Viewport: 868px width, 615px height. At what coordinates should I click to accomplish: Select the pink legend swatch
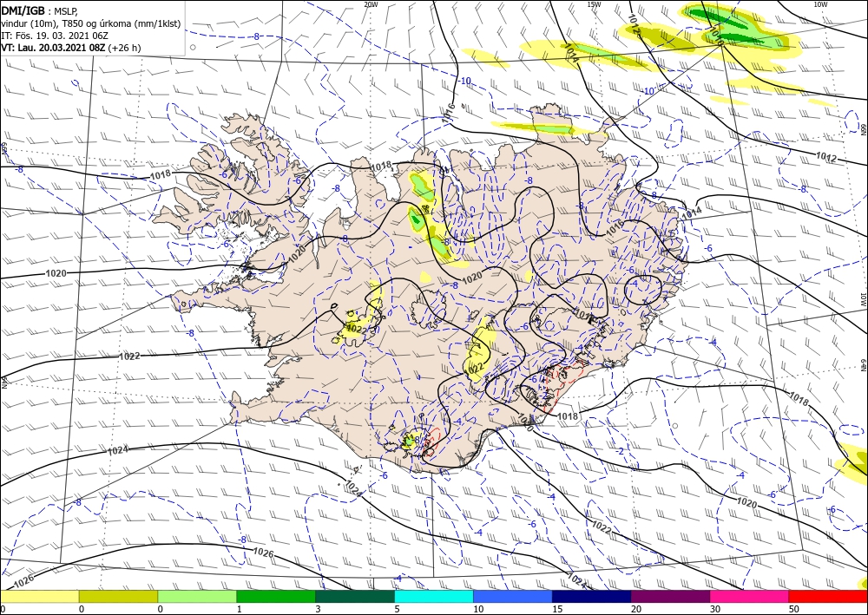pos(750,596)
